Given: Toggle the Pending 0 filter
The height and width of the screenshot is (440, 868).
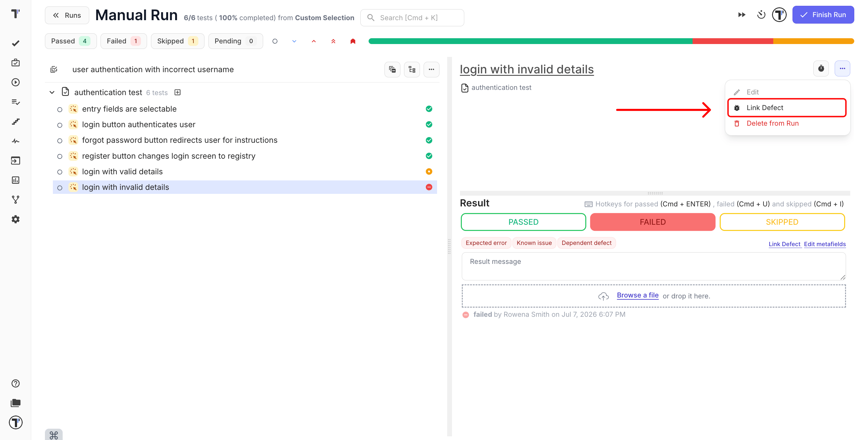Looking at the screenshot, I should pos(236,41).
